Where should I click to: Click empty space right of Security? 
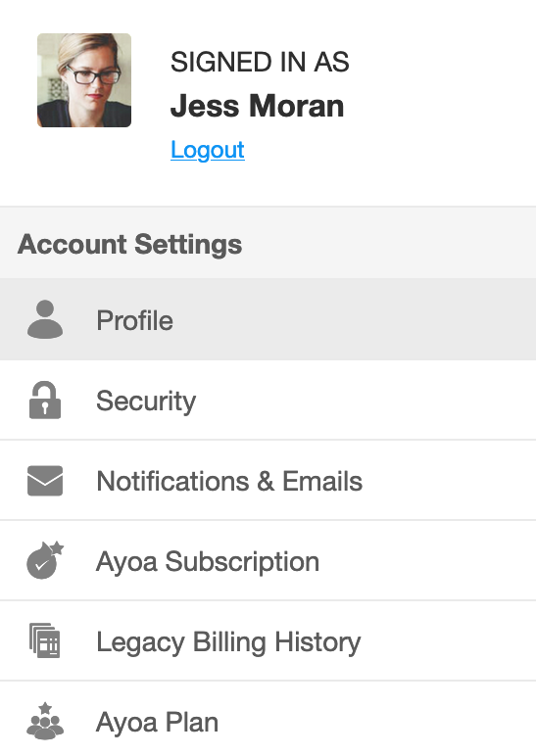click(366, 401)
